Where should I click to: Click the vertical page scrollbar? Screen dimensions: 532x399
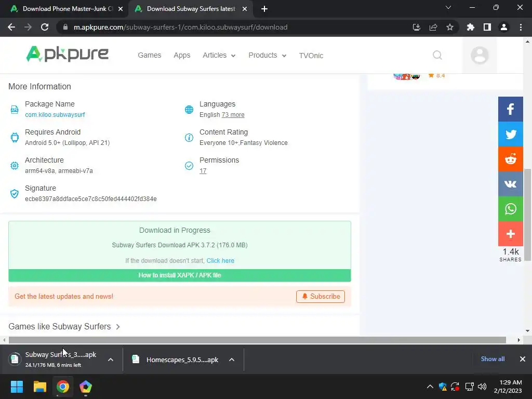tap(527, 215)
